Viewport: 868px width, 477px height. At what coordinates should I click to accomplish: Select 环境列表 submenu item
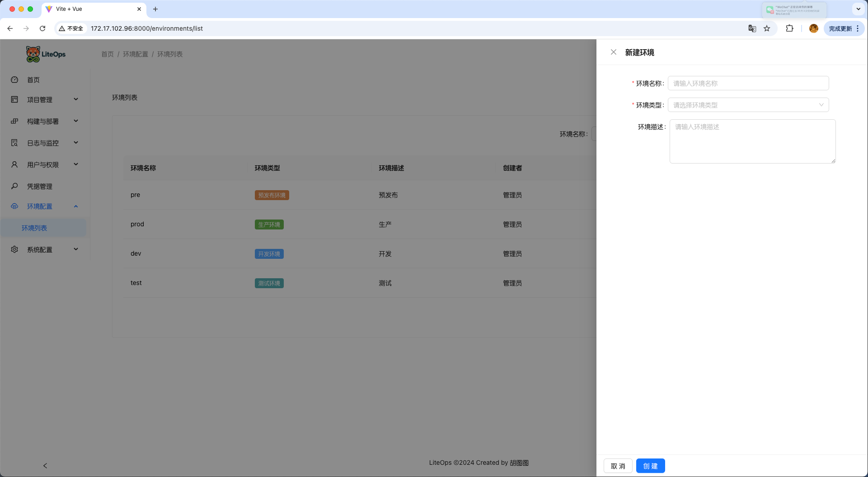[x=44, y=228]
